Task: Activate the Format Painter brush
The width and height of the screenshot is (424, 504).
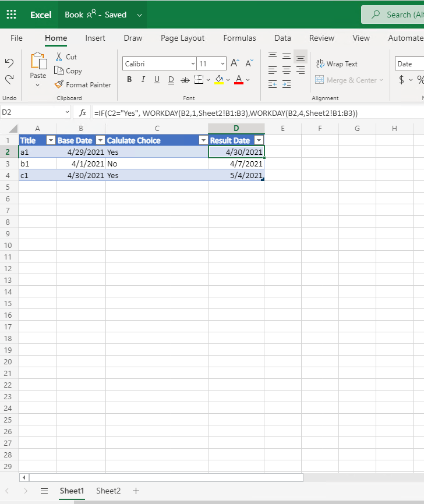Action: (x=83, y=85)
